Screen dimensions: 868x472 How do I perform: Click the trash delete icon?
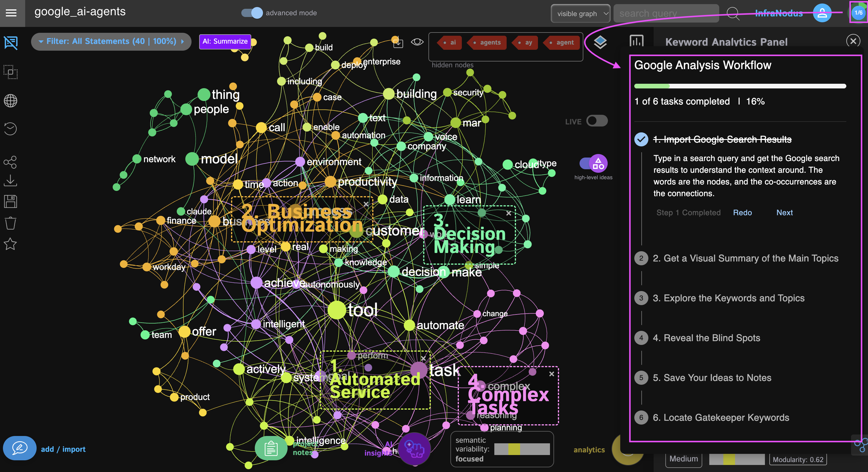(x=11, y=223)
